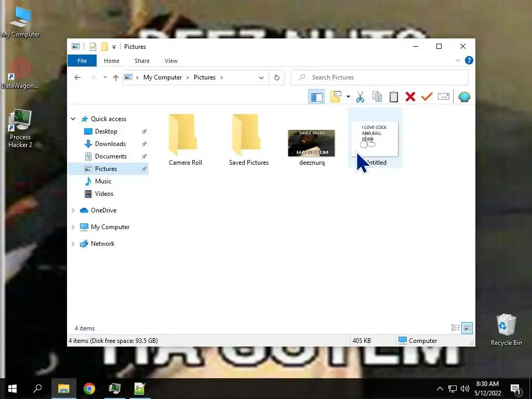
Task: Click the Notepad++ taskbar icon
Action: pyautogui.click(x=140, y=389)
